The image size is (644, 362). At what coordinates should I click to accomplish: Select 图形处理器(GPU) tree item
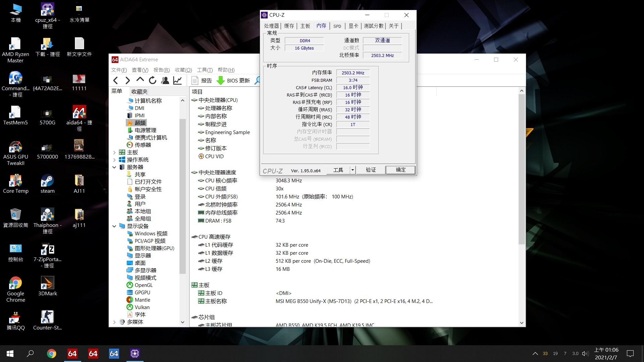(151, 248)
